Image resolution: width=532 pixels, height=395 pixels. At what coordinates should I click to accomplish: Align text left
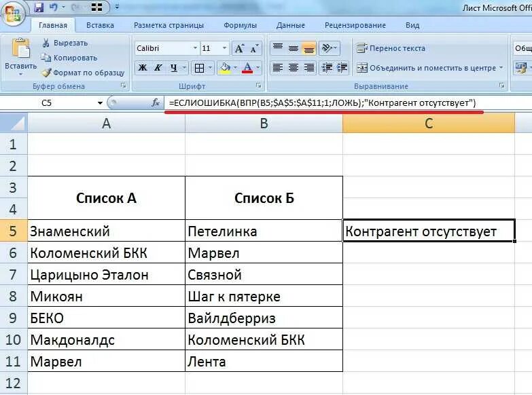[278, 68]
